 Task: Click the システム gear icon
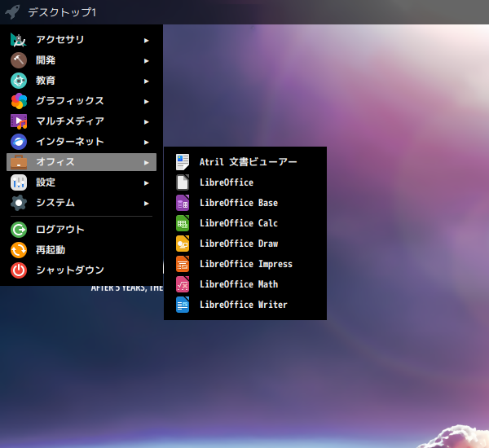point(19,203)
